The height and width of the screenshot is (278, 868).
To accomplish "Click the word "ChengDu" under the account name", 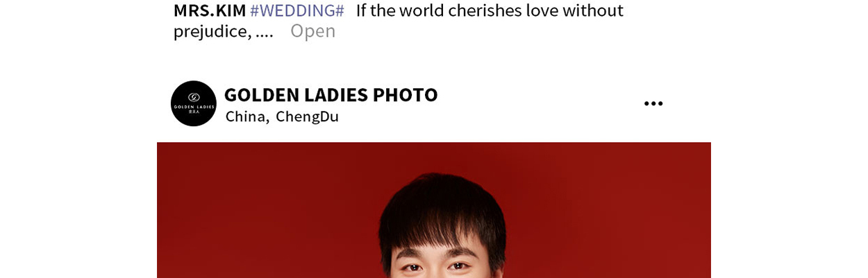I will pyautogui.click(x=307, y=116).
